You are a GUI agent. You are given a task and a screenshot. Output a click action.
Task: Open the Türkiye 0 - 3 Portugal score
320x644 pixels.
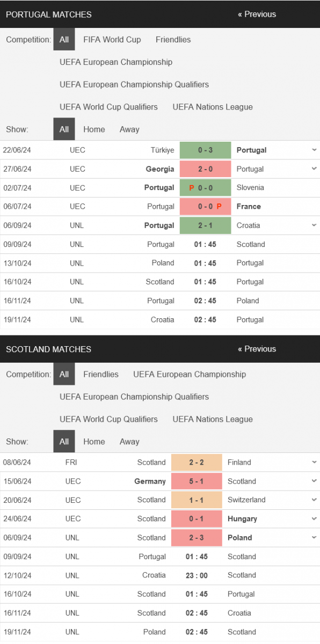tap(205, 150)
